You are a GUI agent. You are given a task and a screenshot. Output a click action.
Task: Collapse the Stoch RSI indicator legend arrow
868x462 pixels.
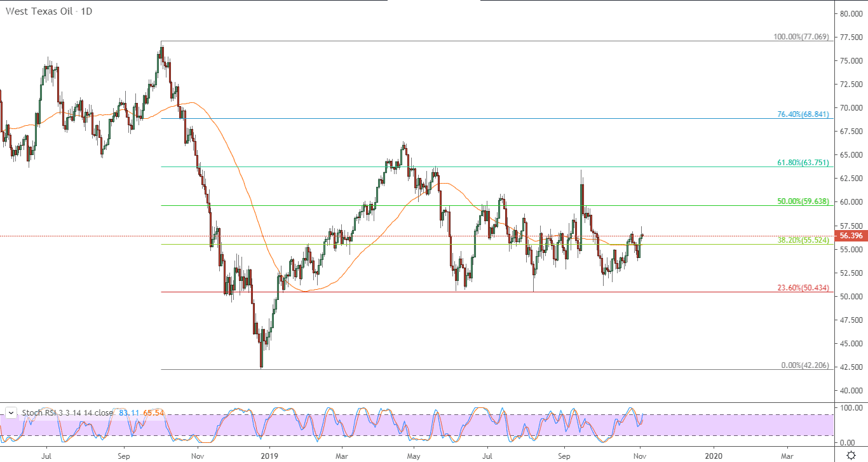11,412
